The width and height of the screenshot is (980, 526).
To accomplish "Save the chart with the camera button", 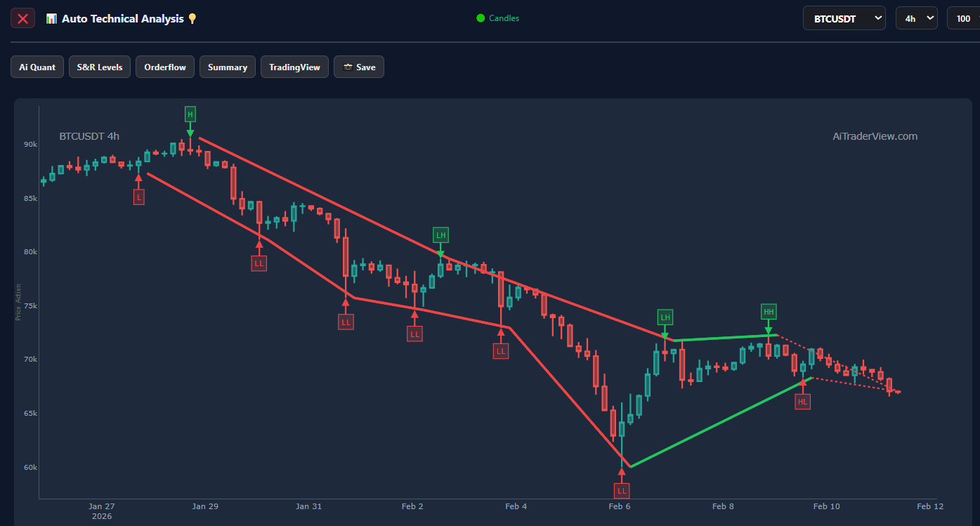I will point(359,67).
